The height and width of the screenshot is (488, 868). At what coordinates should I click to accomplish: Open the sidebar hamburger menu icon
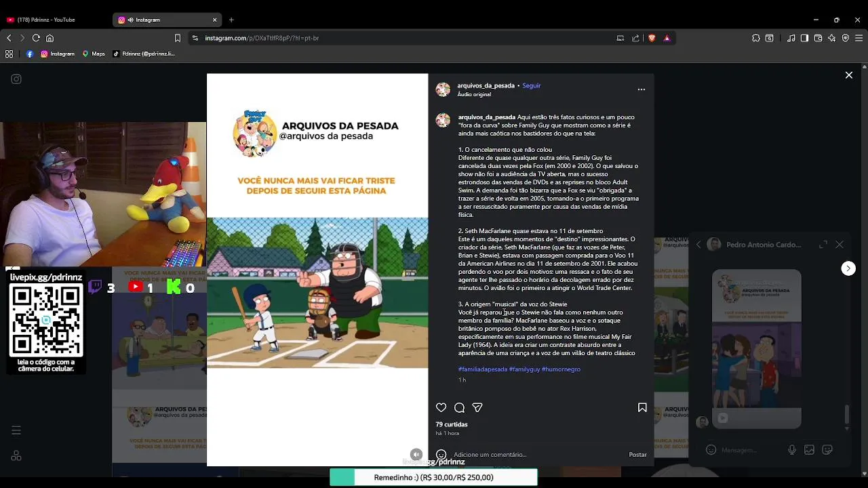[x=16, y=430]
